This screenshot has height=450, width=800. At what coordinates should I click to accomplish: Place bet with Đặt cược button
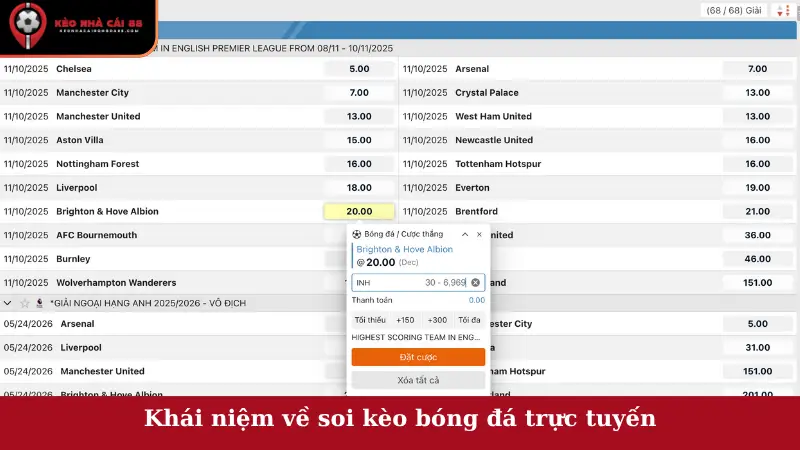[x=418, y=357]
